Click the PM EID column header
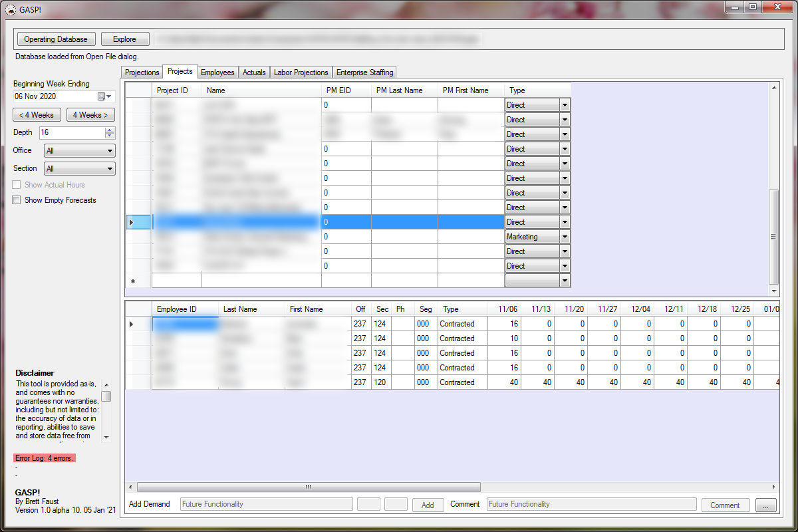798x532 pixels. click(346, 90)
